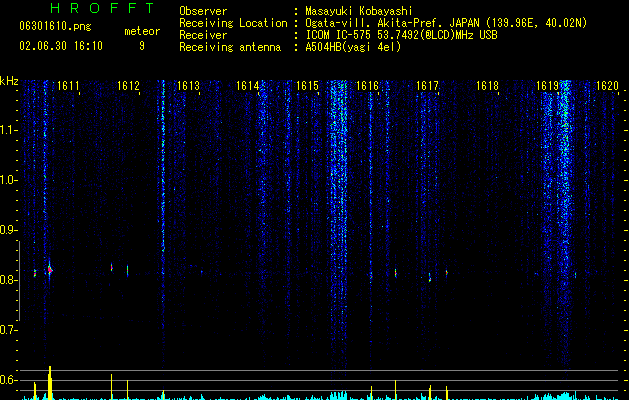This screenshot has height=400, width=629.
Task: Click the A504HB(yagi 4el) antenna text
Action: coord(353,47)
